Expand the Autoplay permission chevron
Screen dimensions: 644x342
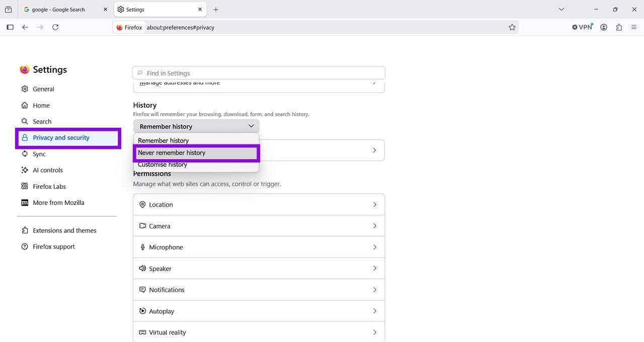[375, 311]
